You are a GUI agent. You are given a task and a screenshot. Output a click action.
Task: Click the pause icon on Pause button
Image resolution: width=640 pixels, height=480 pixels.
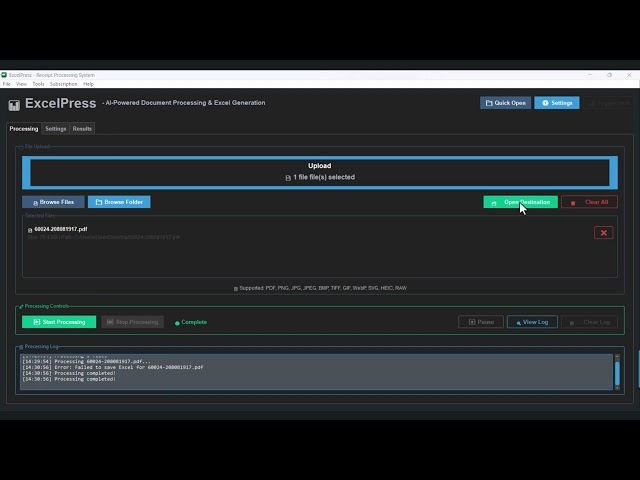click(x=472, y=322)
